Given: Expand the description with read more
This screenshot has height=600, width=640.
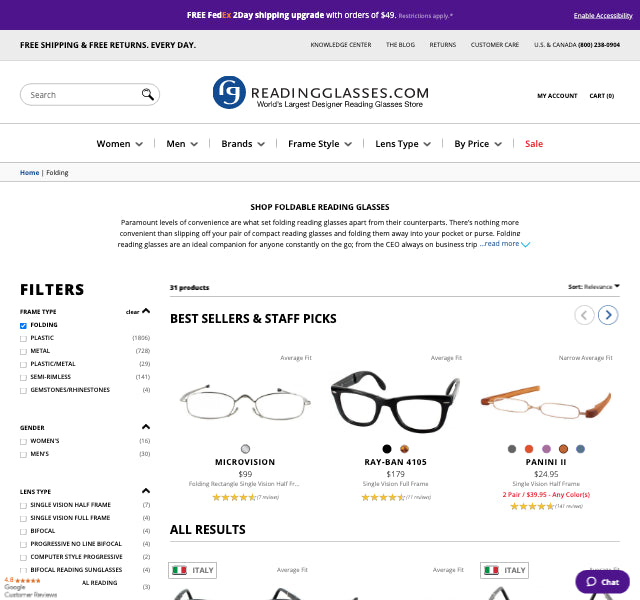Looking at the screenshot, I should point(504,244).
